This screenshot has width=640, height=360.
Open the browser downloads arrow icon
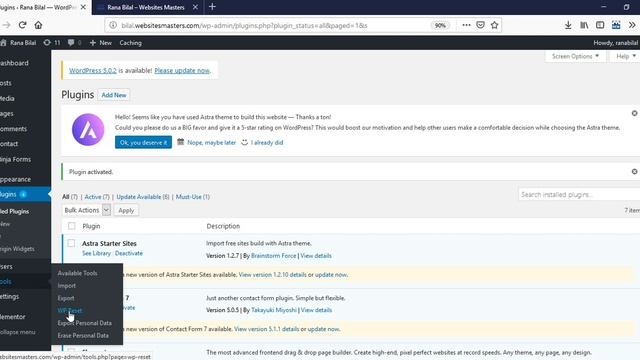coord(568,25)
